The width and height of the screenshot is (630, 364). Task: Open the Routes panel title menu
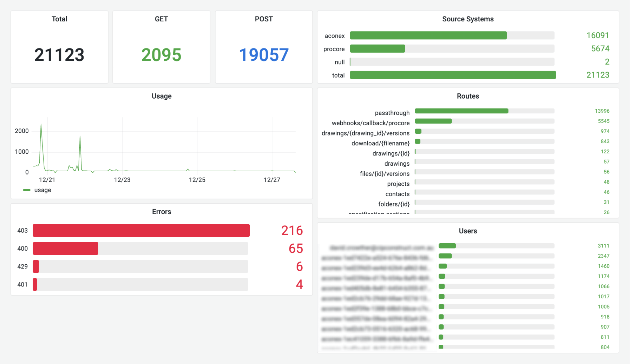pos(468,96)
